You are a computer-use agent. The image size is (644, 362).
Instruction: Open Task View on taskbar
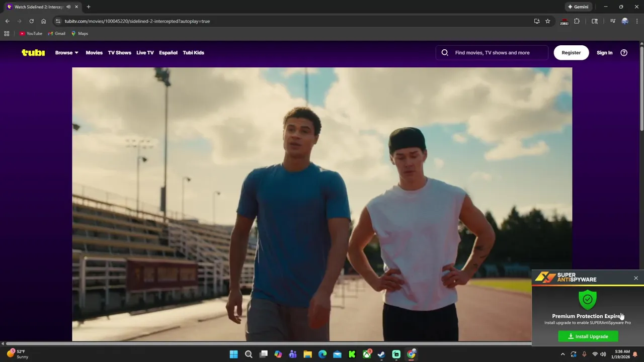click(264, 354)
